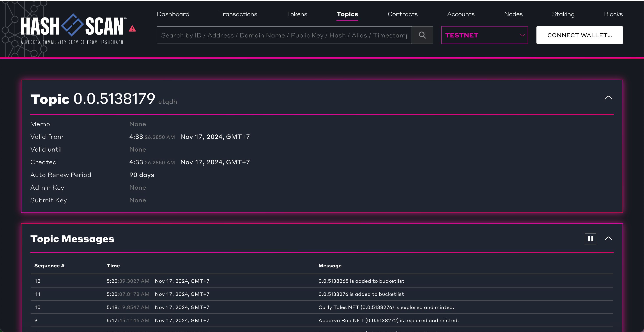Click message '0.0.5138276 is added to bucketlist'

point(361,294)
